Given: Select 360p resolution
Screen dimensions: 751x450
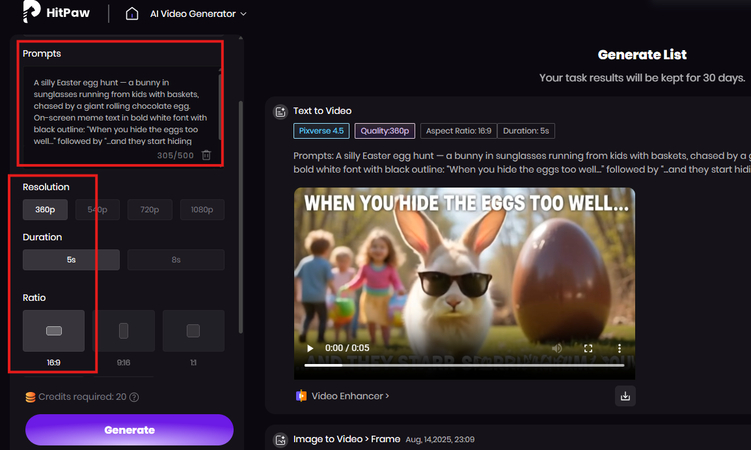Looking at the screenshot, I should tap(45, 210).
